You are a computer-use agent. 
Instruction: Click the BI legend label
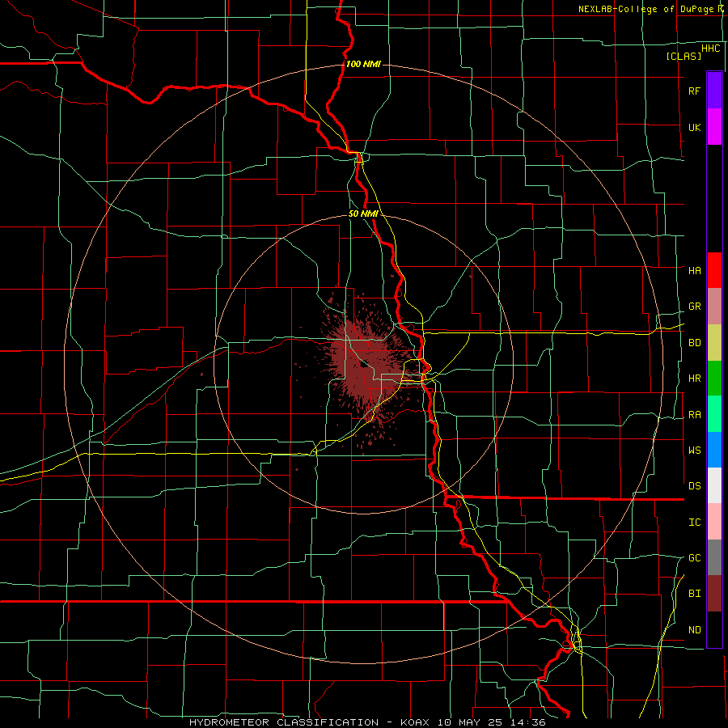coord(694,594)
